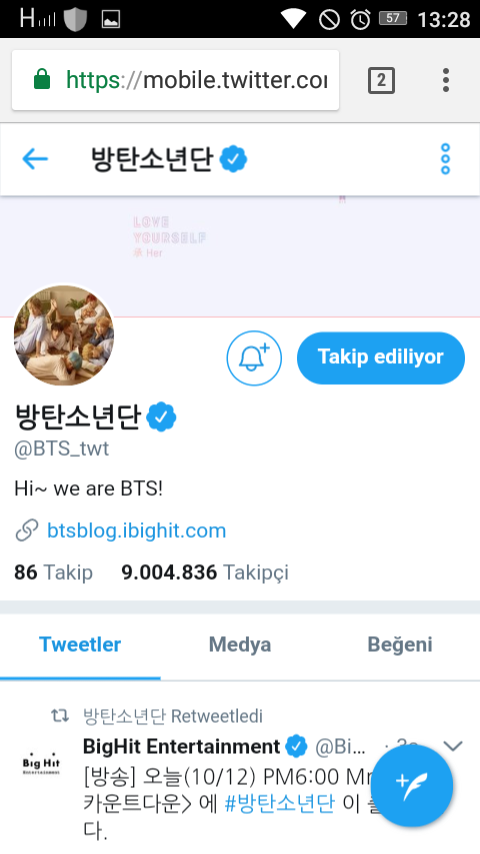Focus the mobile.twitter.com address bar

175,80
